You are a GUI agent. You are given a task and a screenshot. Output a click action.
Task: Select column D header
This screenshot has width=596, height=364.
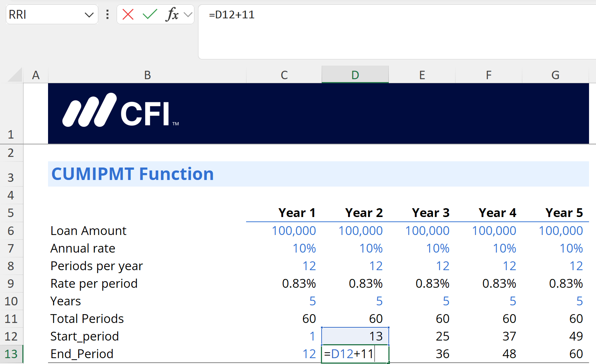[355, 75]
